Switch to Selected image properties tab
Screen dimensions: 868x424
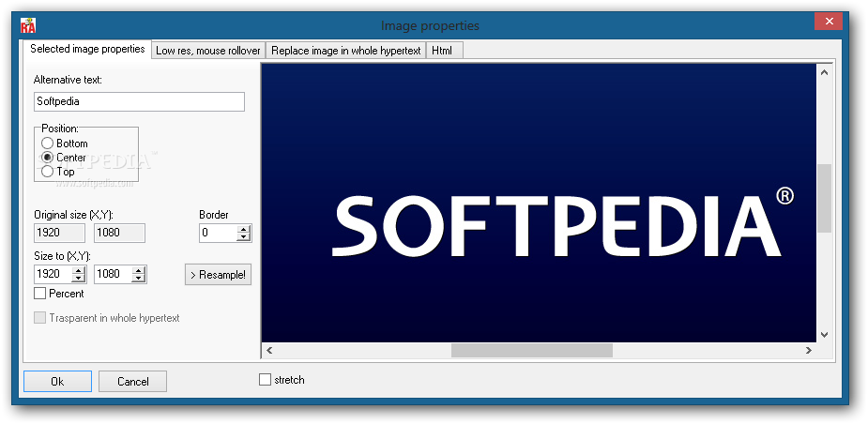click(x=87, y=49)
